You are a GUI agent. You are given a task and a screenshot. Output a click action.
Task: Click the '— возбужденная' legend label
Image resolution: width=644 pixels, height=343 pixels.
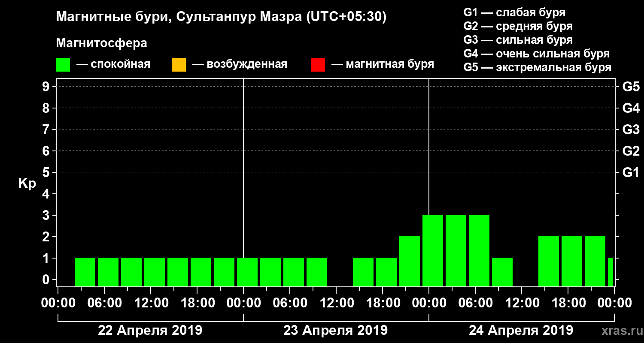pos(240,65)
